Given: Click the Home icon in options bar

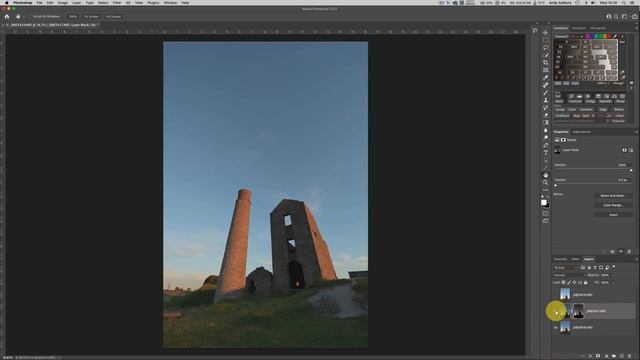Looking at the screenshot, I should (x=7, y=17).
